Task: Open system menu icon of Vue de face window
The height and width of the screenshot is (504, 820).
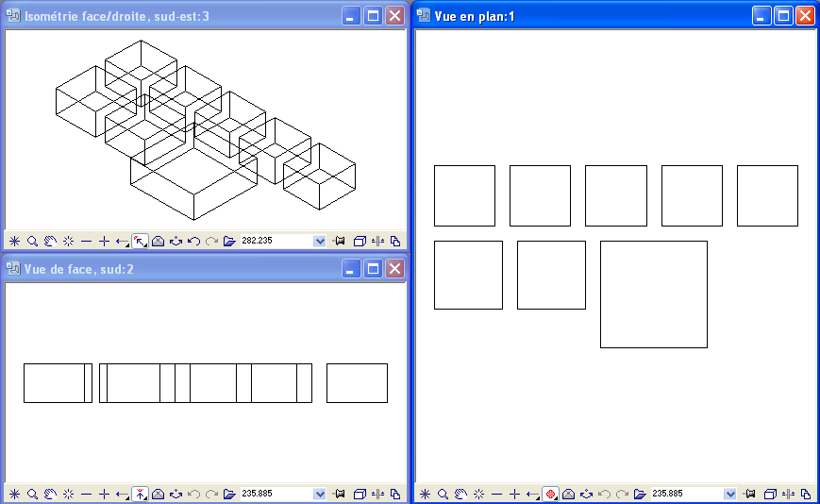Action: pos(13,269)
